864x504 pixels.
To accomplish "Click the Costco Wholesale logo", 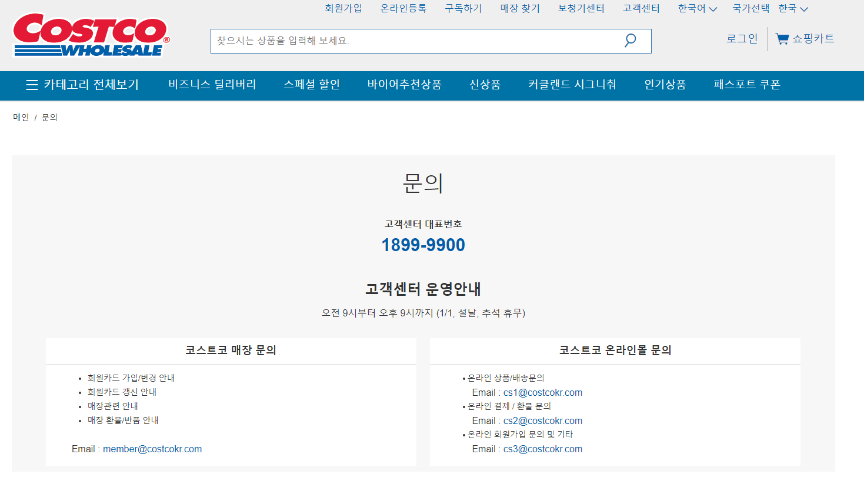I will [x=91, y=35].
